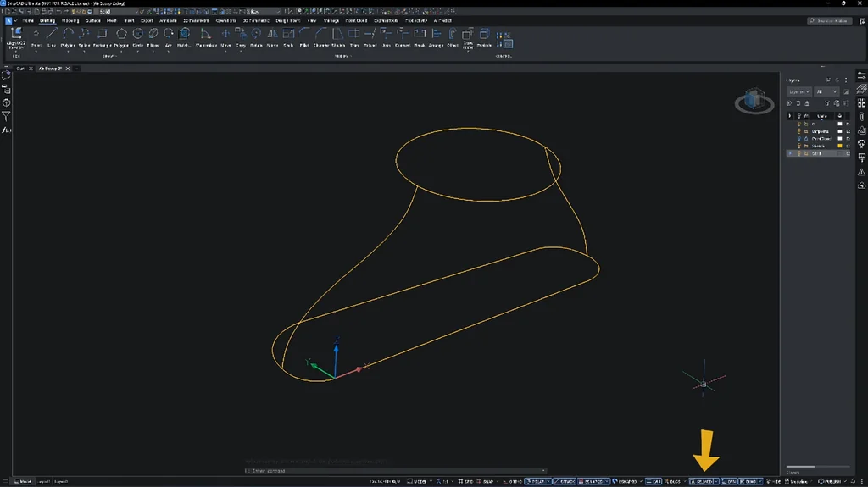Open the Point Cloud ribbon tab

click(x=356, y=20)
